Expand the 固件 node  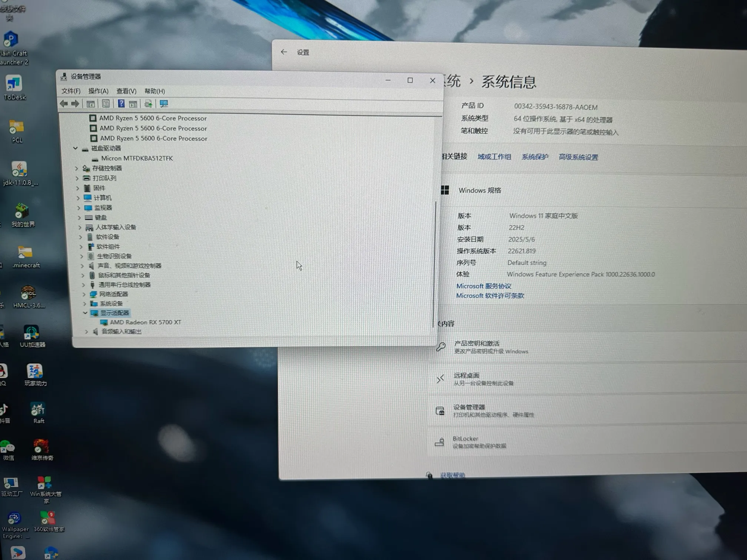point(78,188)
